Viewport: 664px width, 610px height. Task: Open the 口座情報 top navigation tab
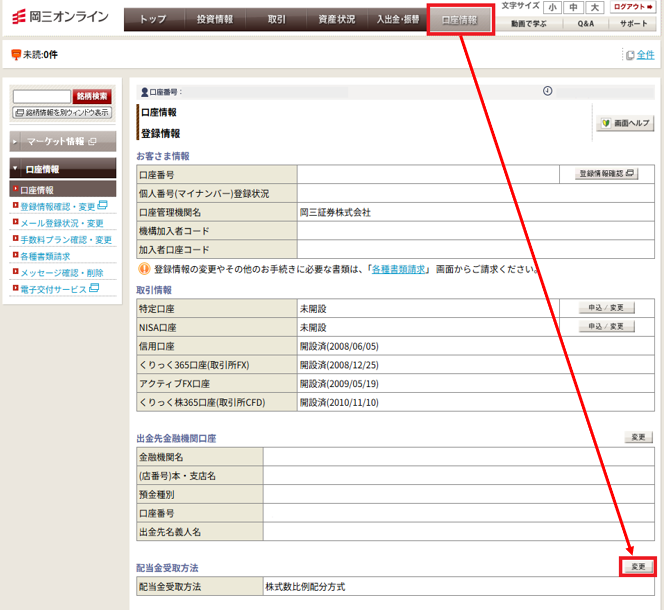click(460, 19)
